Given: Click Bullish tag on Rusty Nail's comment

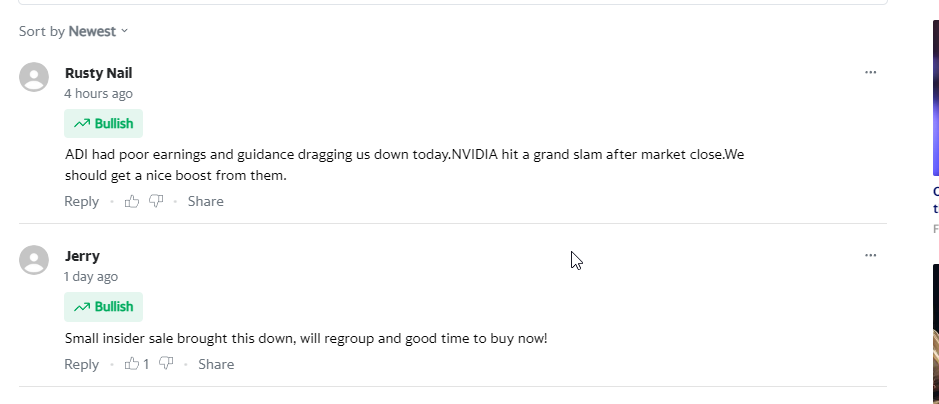Looking at the screenshot, I should [104, 124].
